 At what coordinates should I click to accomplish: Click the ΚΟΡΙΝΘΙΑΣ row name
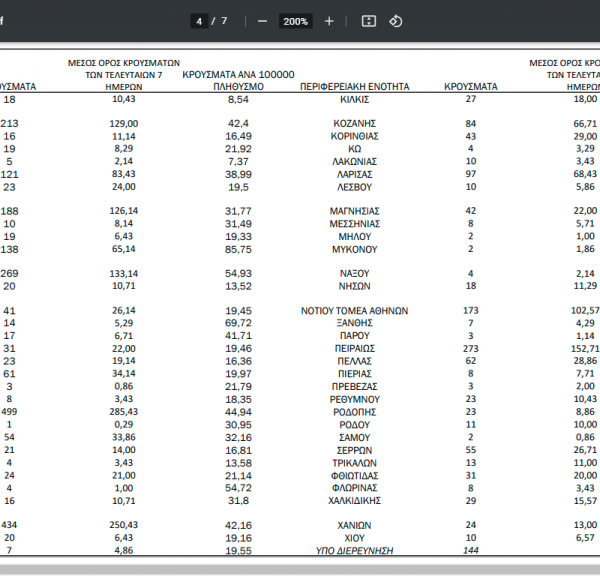click(x=355, y=136)
